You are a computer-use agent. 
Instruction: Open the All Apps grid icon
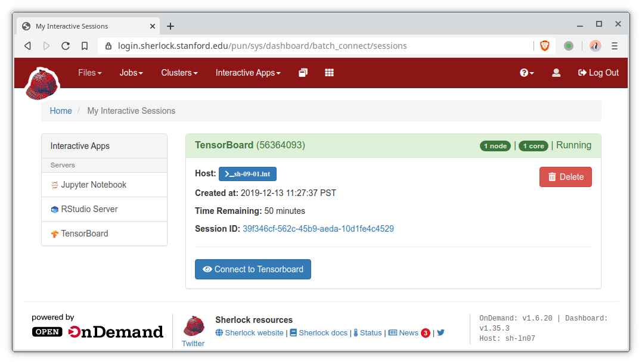(329, 73)
